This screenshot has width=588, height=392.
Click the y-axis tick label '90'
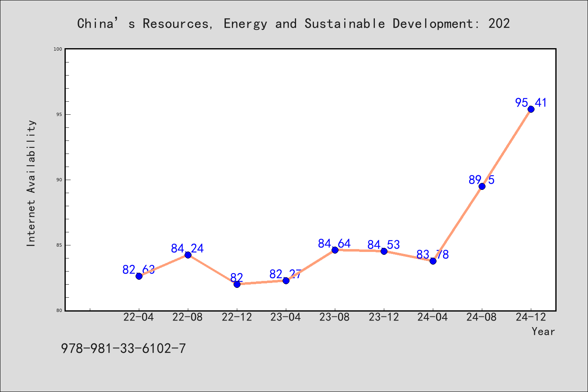tap(59, 180)
